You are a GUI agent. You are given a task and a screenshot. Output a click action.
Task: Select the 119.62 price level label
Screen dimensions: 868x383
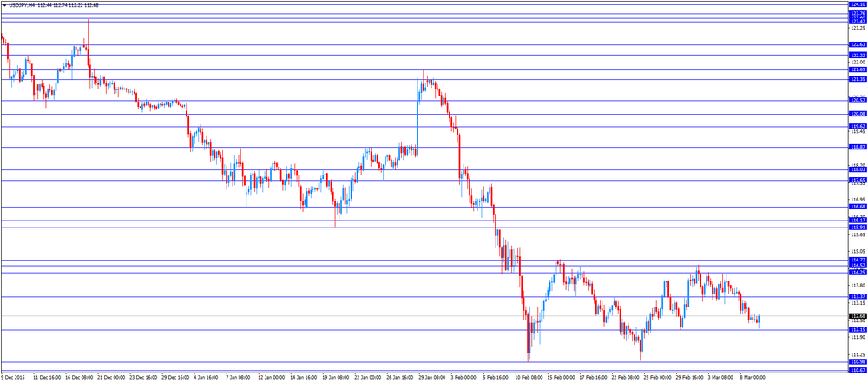pyautogui.click(x=858, y=127)
